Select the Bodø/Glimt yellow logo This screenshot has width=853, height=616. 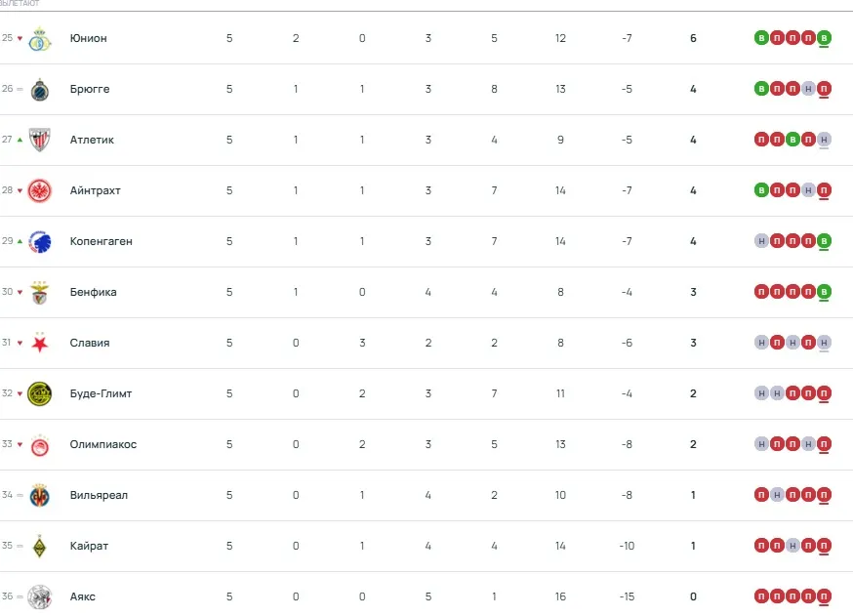point(40,394)
